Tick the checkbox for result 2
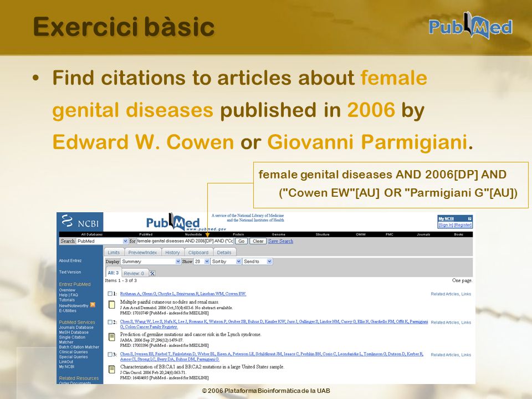Screen dimensions: 532x399 coord(110,322)
